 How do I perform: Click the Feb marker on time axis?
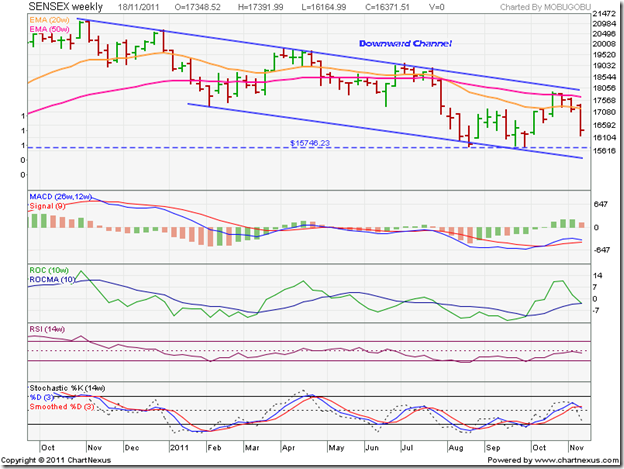214,448
